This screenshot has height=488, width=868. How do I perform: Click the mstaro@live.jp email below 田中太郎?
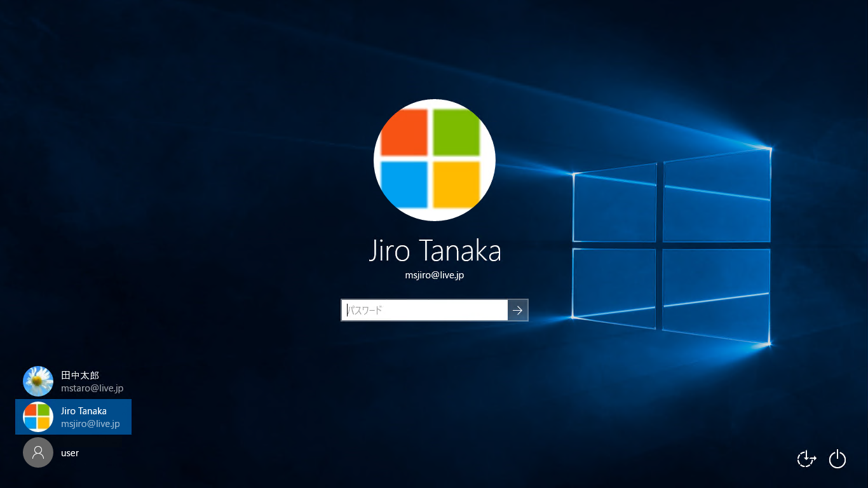(x=93, y=388)
